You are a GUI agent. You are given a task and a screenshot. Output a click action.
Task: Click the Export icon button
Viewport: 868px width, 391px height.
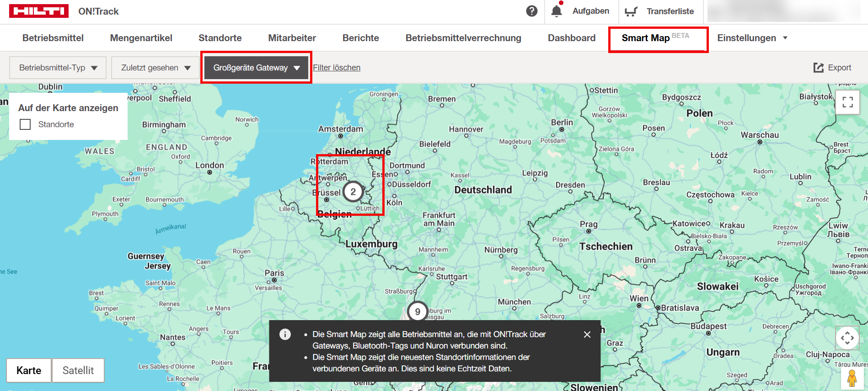point(819,68)
